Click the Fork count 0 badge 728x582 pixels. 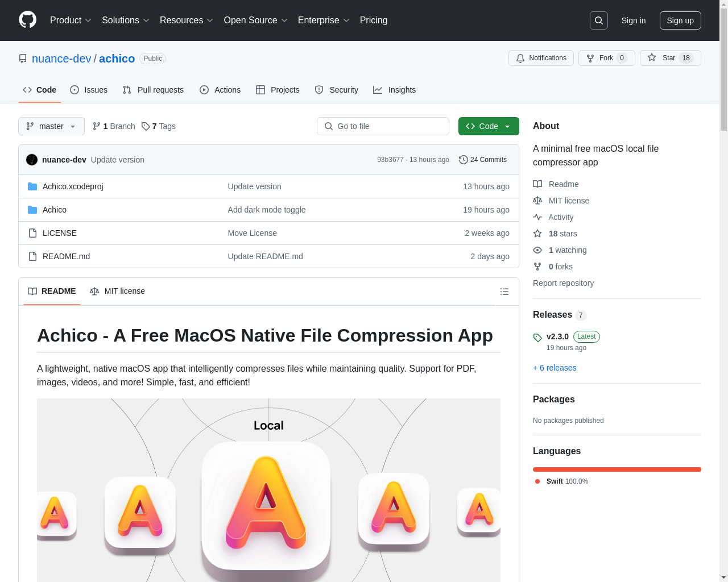pyautogui.click(x=622, y=58)
